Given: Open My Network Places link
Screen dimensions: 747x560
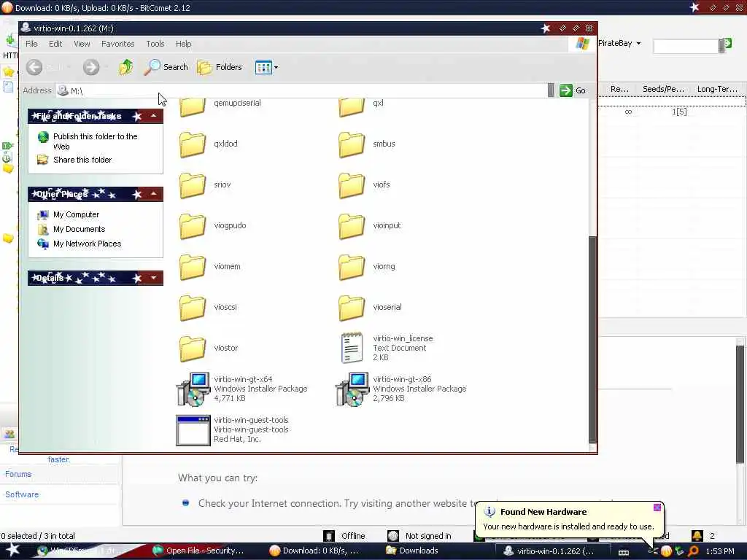Looking at the screenshot, I should [x=88, y=244].
